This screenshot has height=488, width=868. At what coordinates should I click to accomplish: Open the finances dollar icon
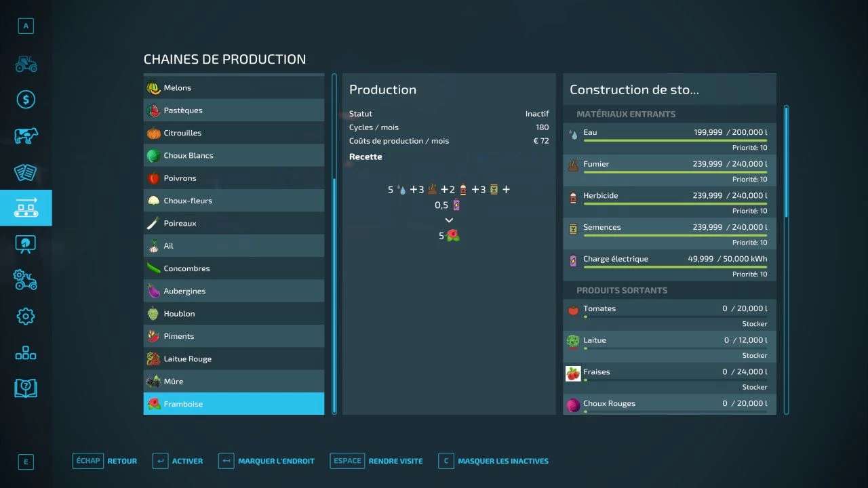(x=26, y=100)
